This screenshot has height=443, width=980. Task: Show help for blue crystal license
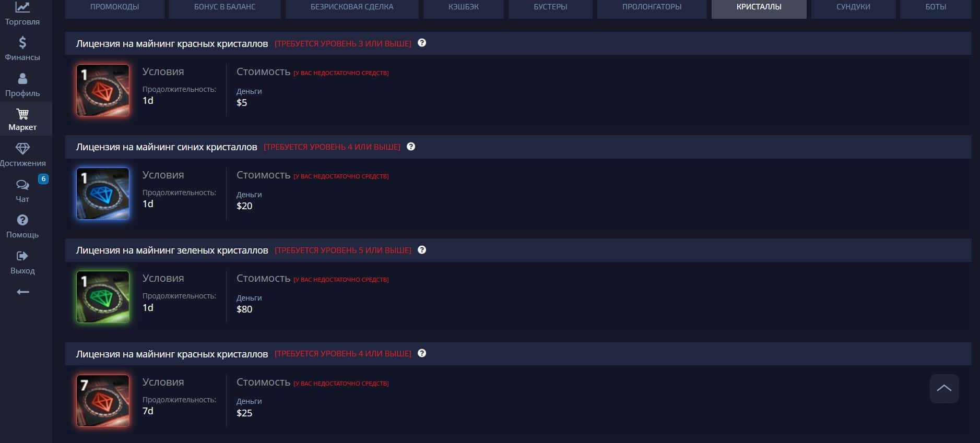point(411,147)
